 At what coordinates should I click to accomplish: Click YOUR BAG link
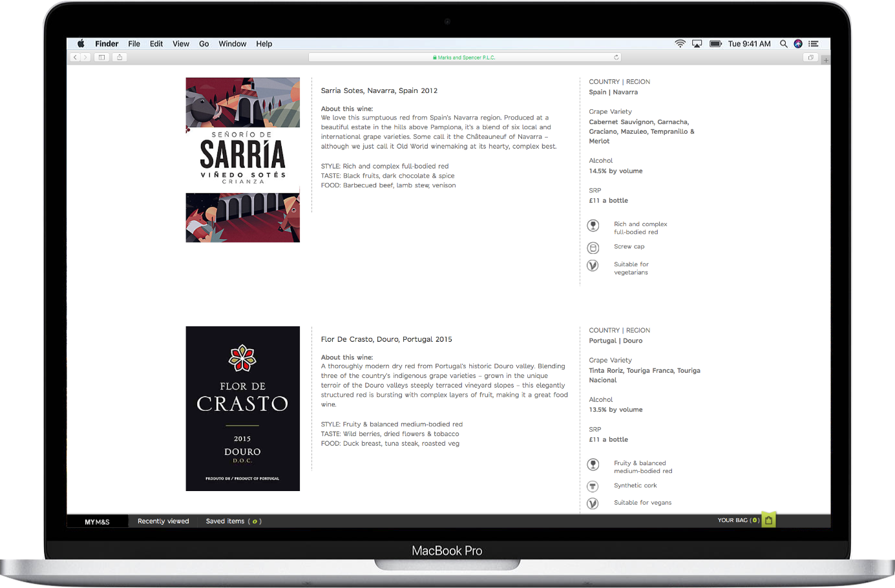[x=738, y=520]
